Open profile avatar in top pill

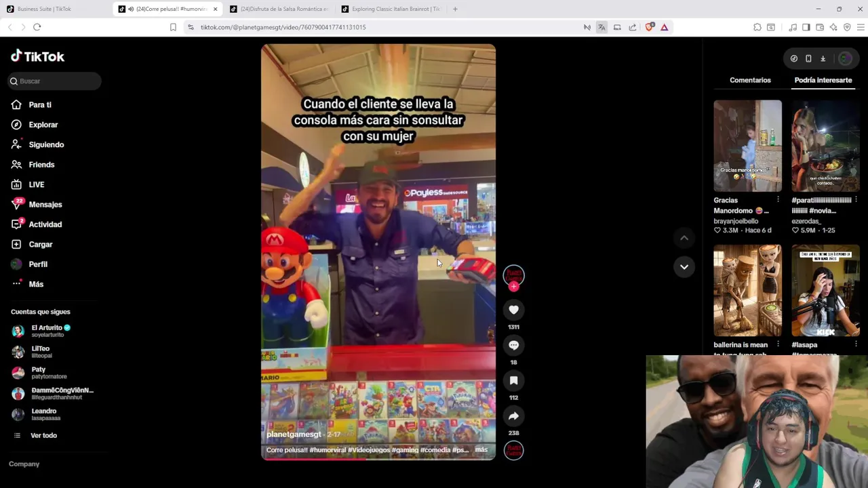(x=845, y=58)
